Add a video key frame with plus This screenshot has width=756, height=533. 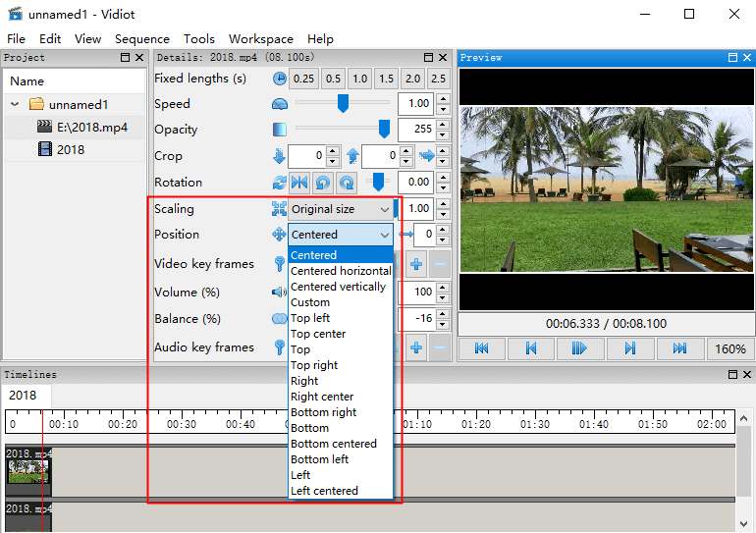(x=416, y=264)
